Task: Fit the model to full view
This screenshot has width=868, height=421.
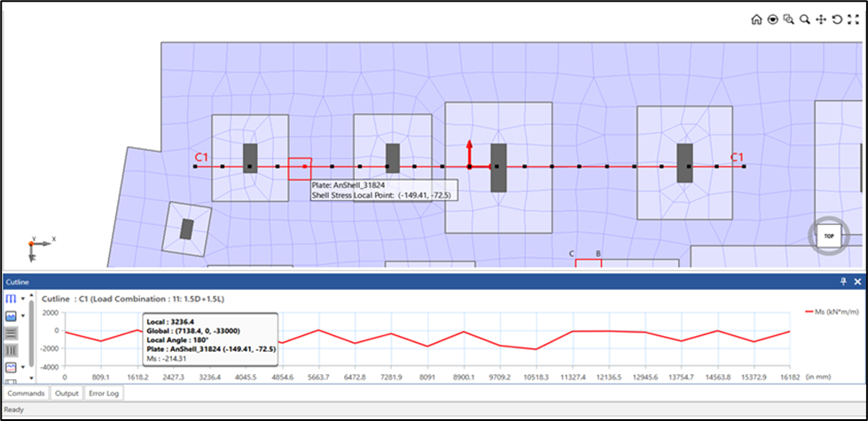Action: (853, 19)
